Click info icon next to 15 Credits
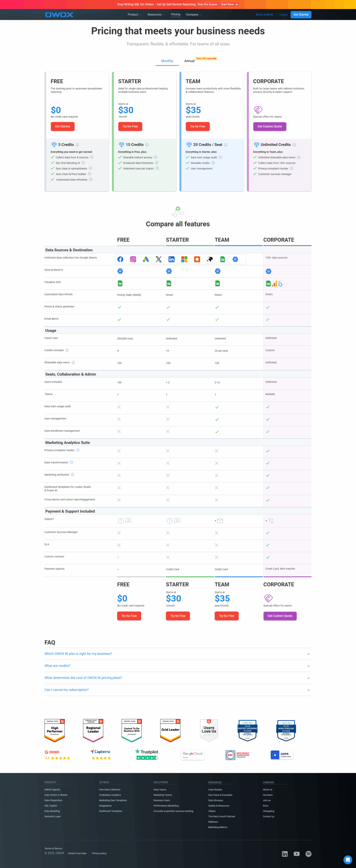This screenshot has height=868, width=356. point(147,145)
